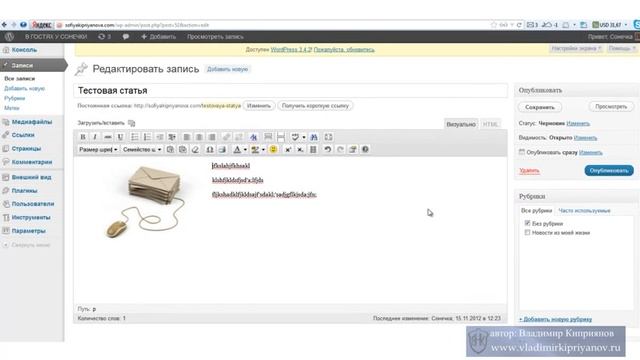Undo the last edit
The width and height of the screenshot is (640, 360).
[x=327, y=149]
